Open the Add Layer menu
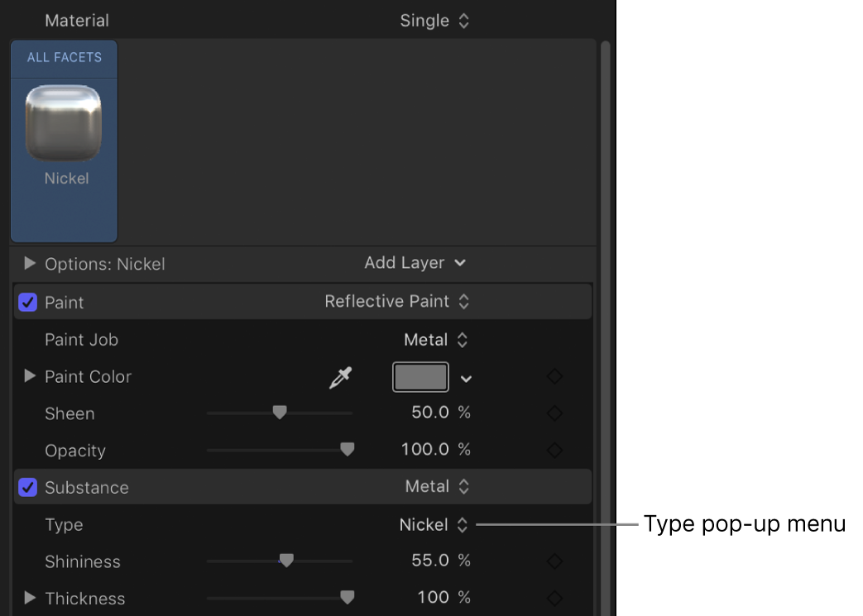 point(415,263)
